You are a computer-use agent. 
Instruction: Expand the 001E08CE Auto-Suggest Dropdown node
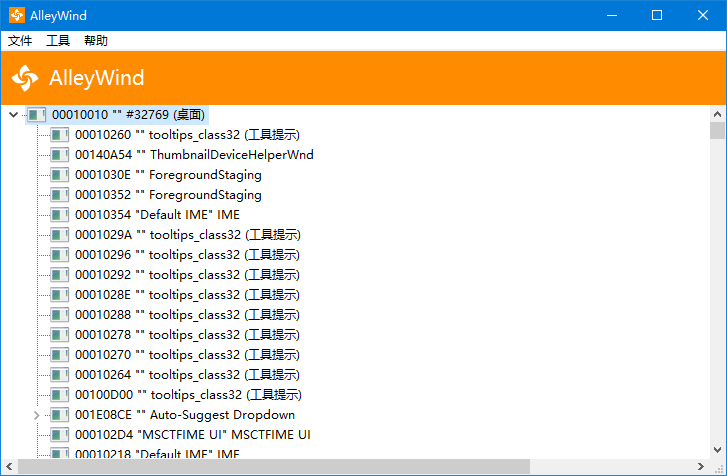pos(37,415)
